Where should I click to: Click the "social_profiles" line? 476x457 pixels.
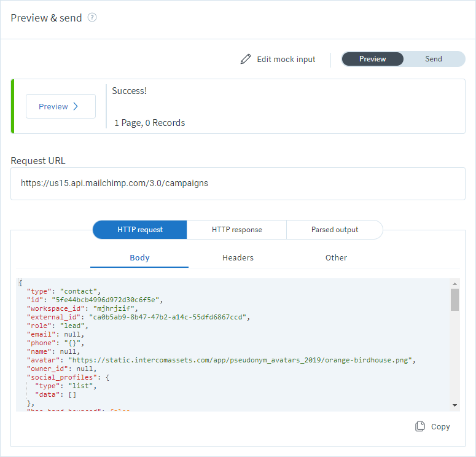click(x=68, y=377)
